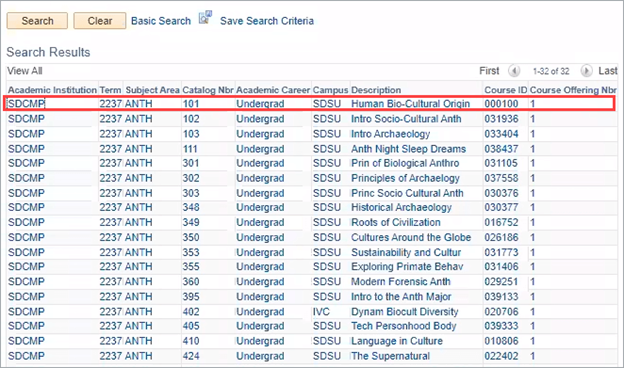Click Course ID 037558

tap(501, 178)
